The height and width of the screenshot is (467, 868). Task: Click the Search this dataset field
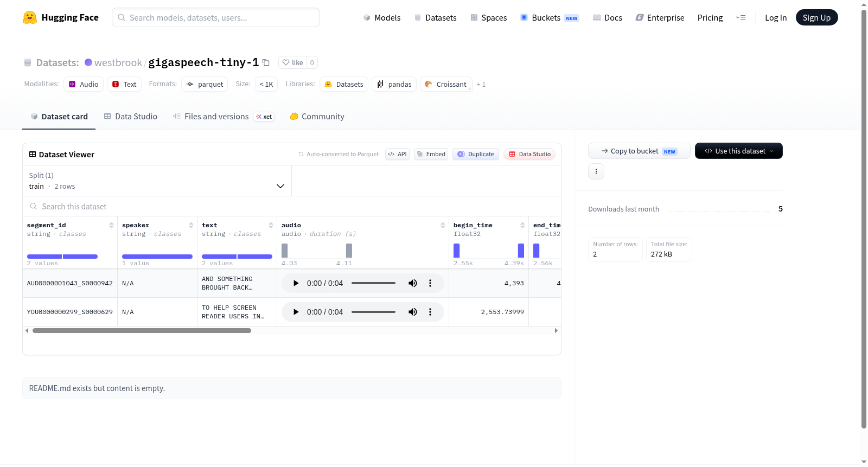pos(292,206)
